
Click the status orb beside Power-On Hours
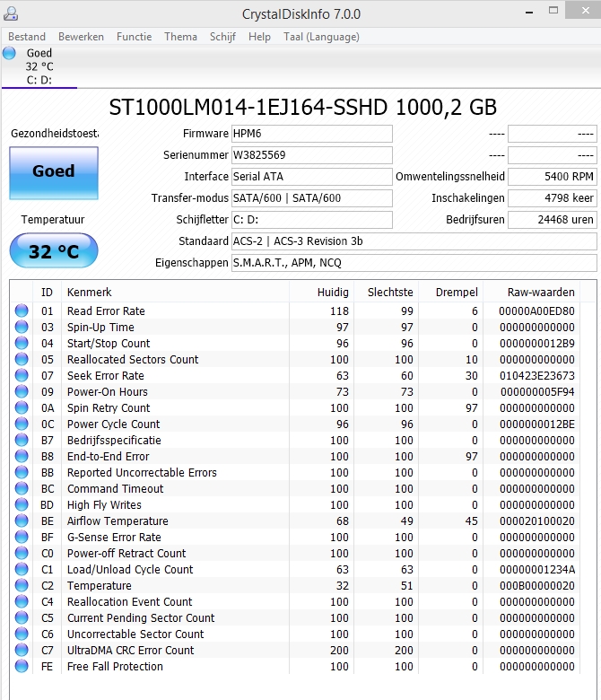click(x=22, y=392)
